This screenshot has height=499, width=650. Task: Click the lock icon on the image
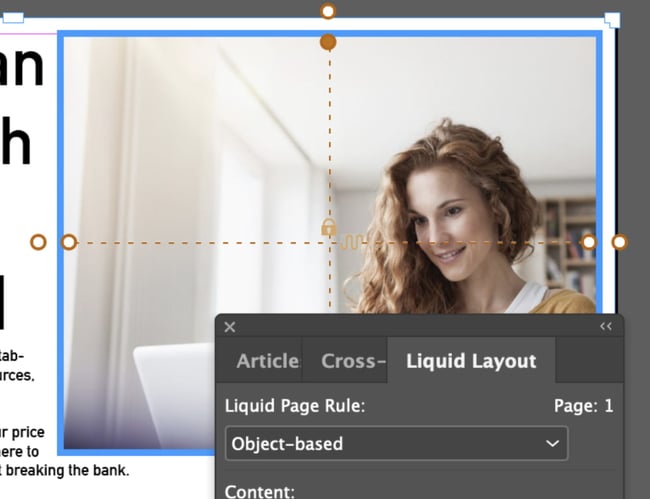(x=328, y=227)
